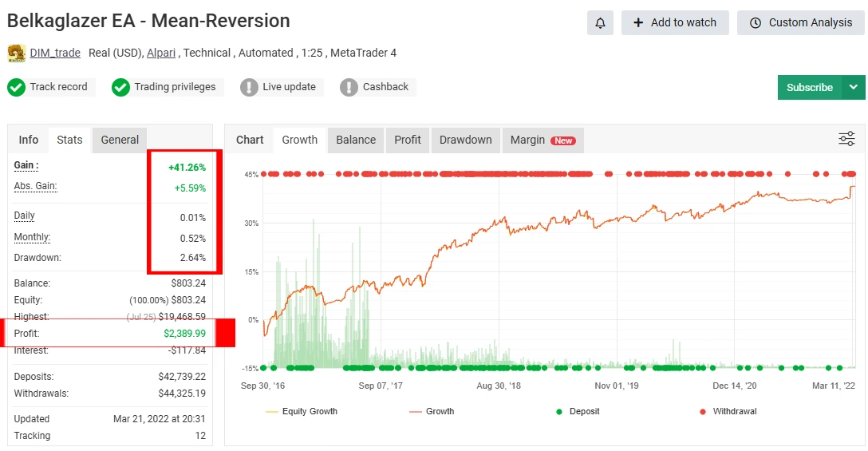The height and width of the screenshot is (451, 868).
Task: Switch to the General tab
Action: pos(120,140)
